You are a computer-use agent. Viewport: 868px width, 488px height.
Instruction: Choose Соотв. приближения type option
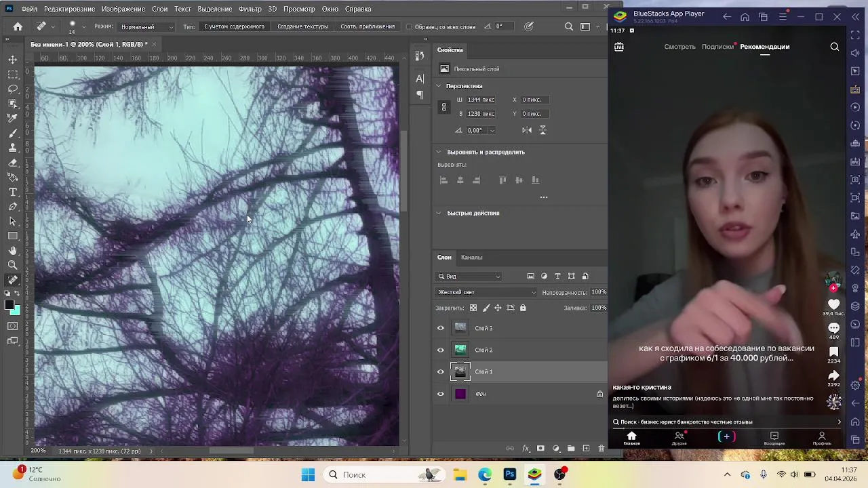pos(368,26)
